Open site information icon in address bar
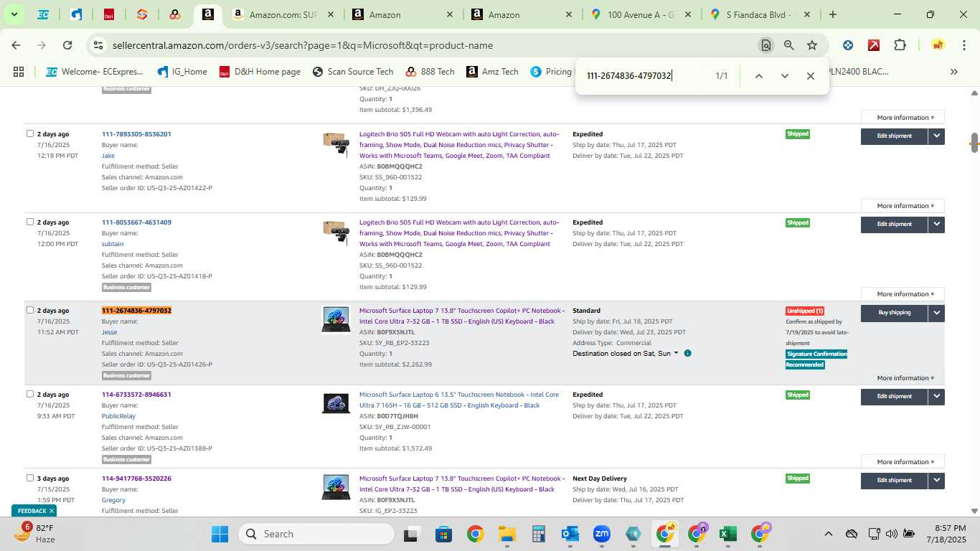Image resolution: width=980 pixels, height=551 pixels. (x=98, y=45)
